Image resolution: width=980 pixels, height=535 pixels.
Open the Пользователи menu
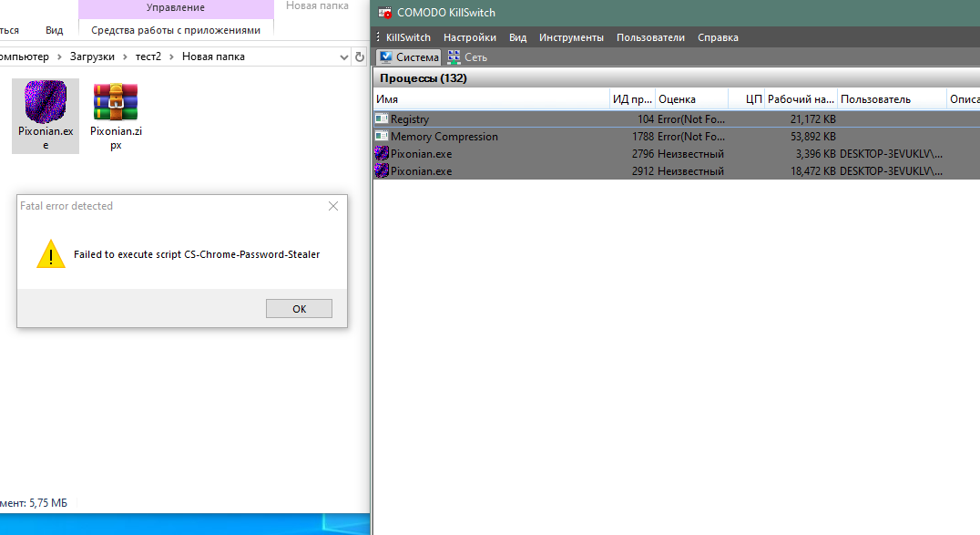click(x=650, y=37)
